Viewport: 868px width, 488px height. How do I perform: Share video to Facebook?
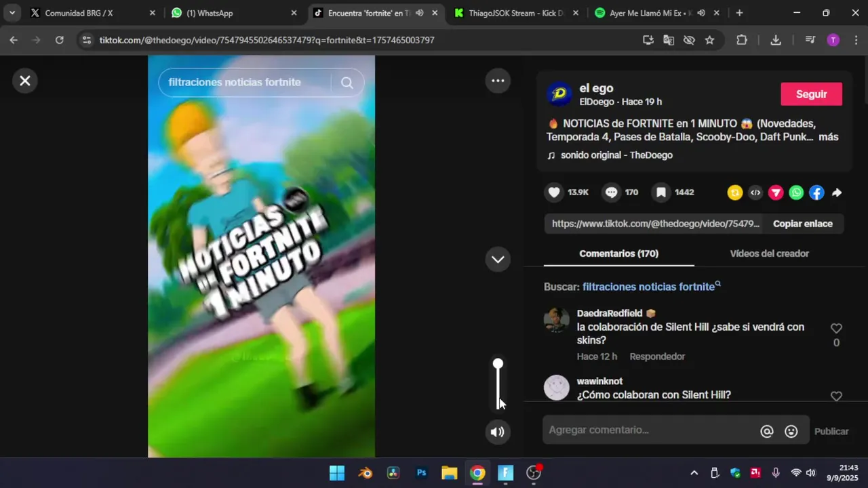point(816,192)
